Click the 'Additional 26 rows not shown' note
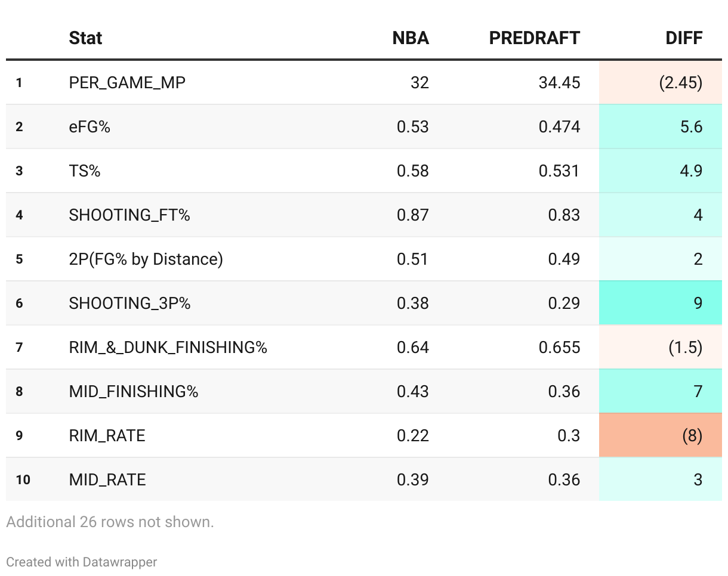The height and width of the screenshot is (576, 728). [x=110, y=522]
